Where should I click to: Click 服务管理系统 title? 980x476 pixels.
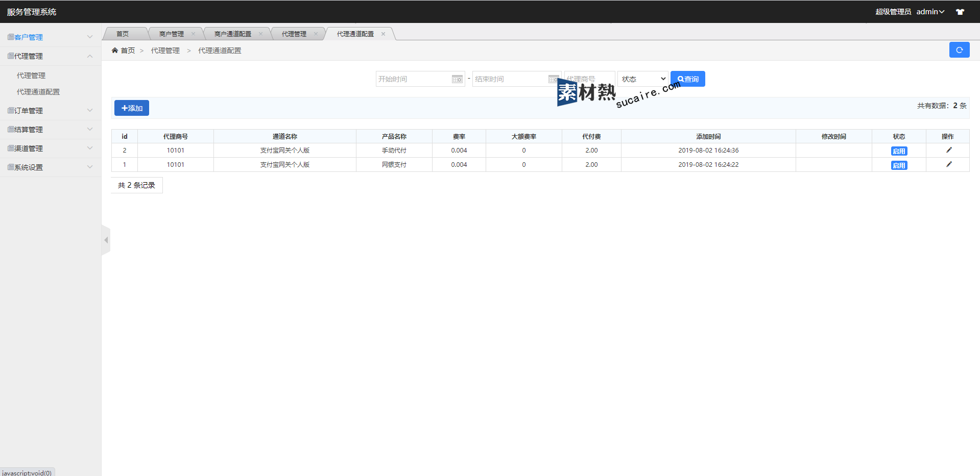[x=32, y=12]
